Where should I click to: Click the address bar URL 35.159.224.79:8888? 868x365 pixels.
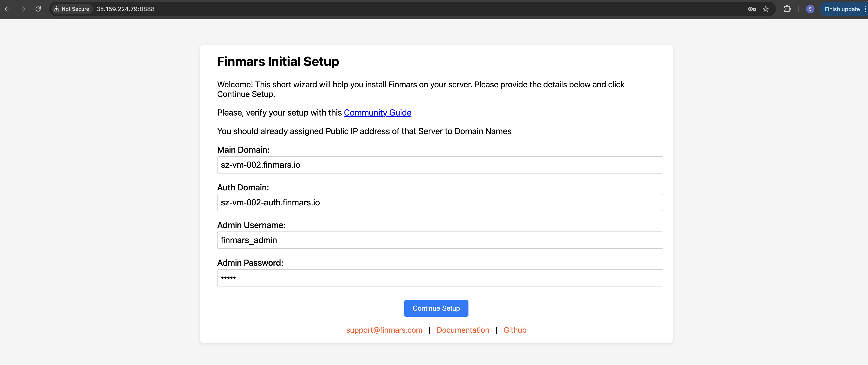point(125,9)
